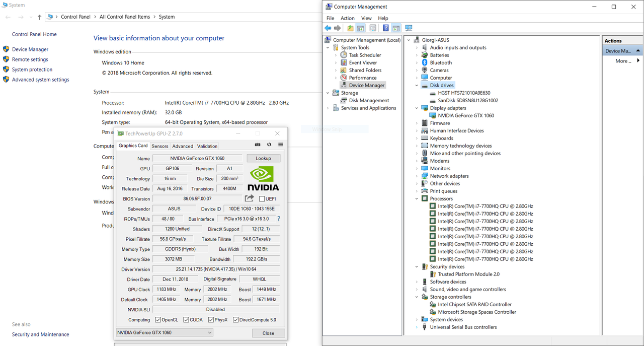Expand the Network adapters category
Viewport: 644px width, 346px height.
(x=417, y=176)
